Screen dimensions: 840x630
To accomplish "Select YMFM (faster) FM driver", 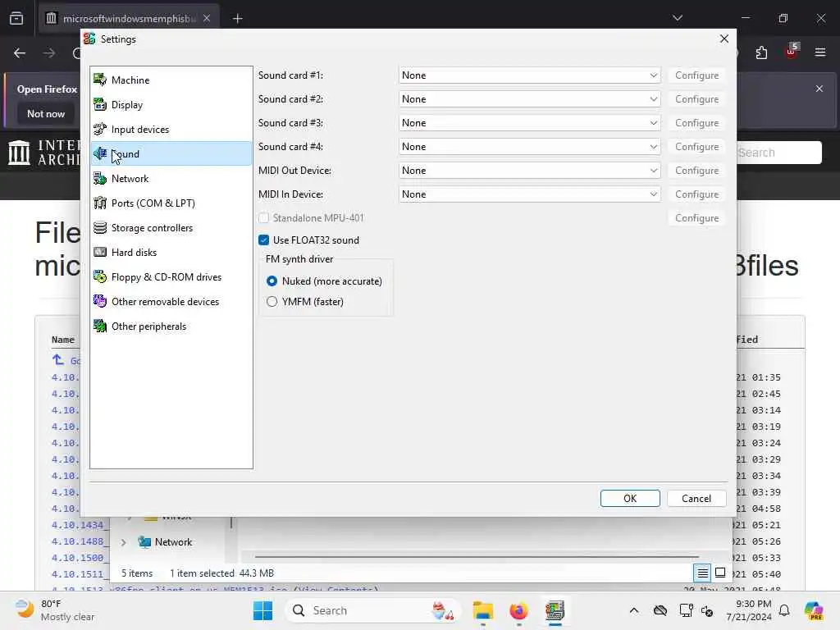I will [x=272, y=302].
